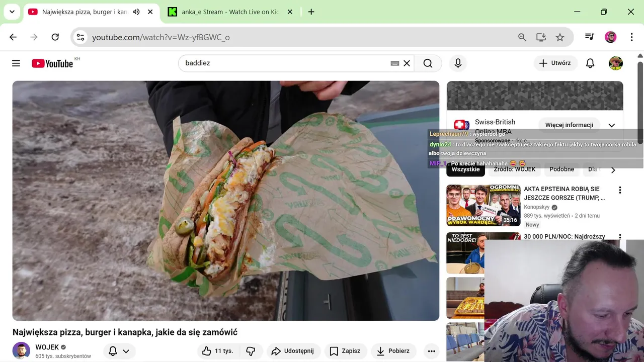Click Pobierz to download video
The height and width of the screenshot is (362, 644).
393,351
